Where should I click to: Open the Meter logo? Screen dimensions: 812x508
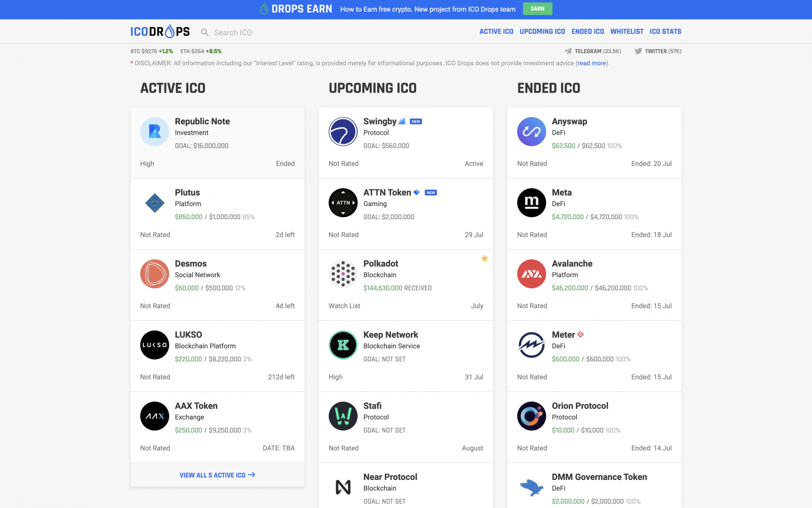click(531, 345)
